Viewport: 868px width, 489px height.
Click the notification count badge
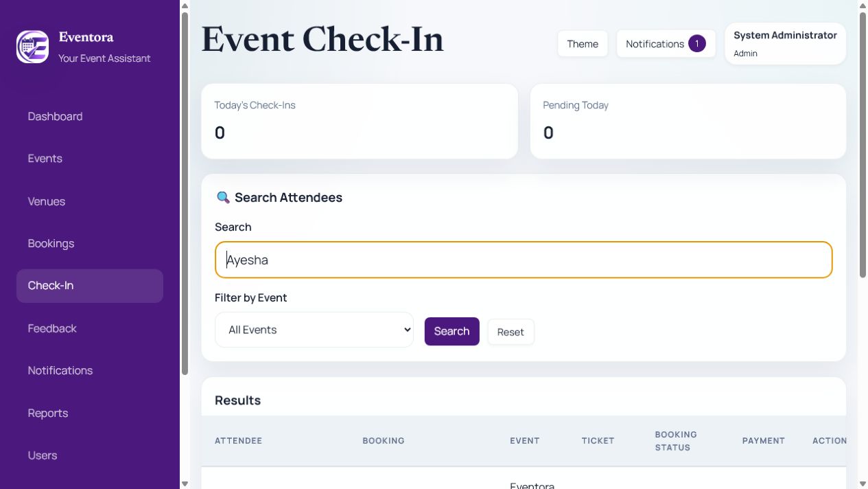coord(696,44)
